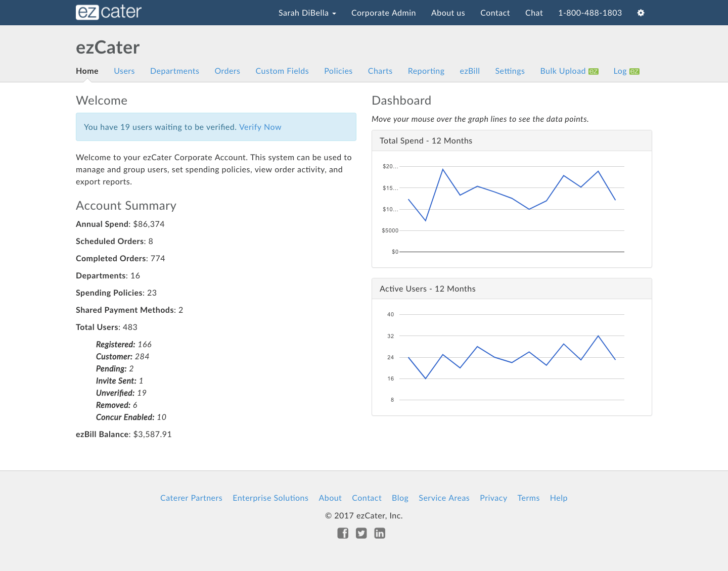Go to the Orders tab
This screenshot has height=571, width=728.
click(227, 71)
